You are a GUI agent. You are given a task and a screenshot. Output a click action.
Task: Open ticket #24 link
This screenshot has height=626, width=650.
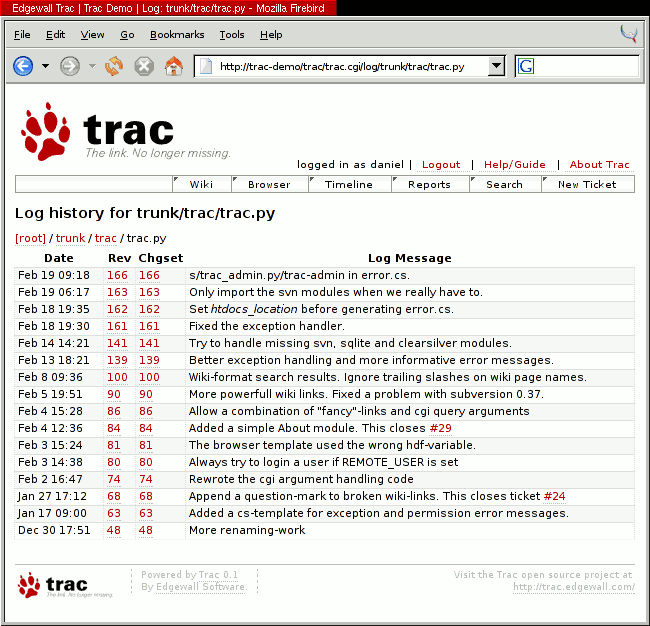[555, 496]
